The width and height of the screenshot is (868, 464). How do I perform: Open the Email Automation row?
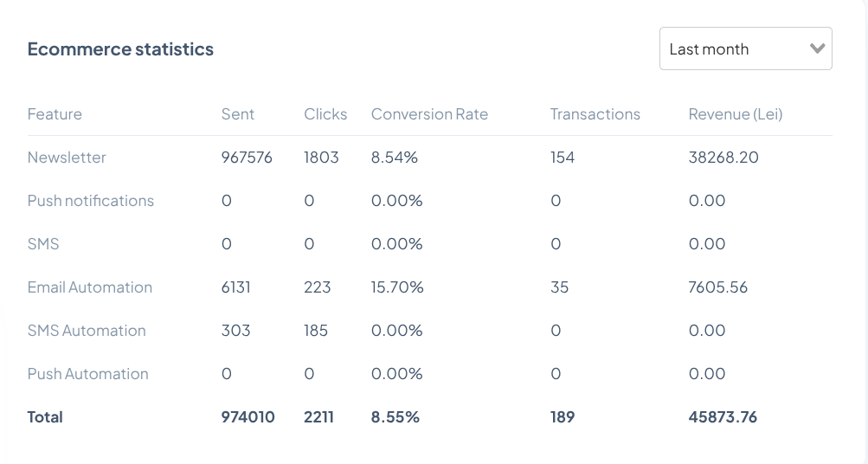click(90, 287)
